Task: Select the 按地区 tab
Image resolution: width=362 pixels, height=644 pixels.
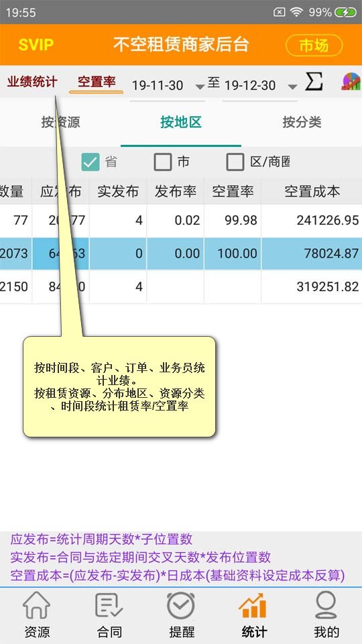Action: tap(181, 122)
